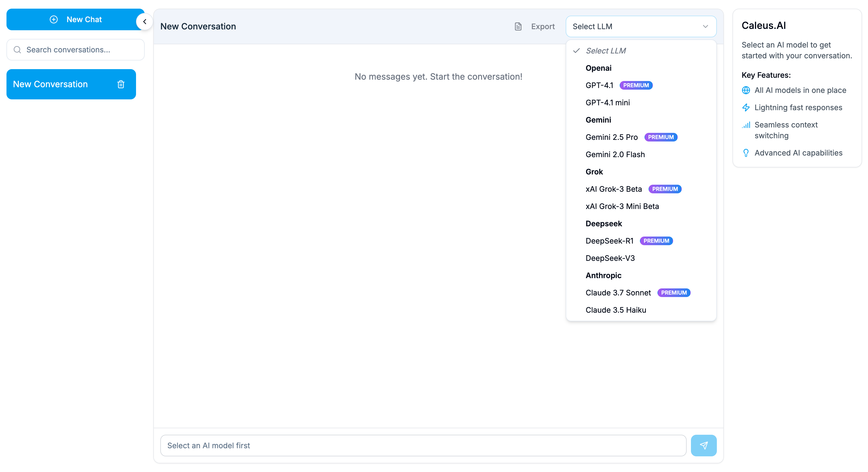
Task: Click the Export text button
Action: coord(542,26)
